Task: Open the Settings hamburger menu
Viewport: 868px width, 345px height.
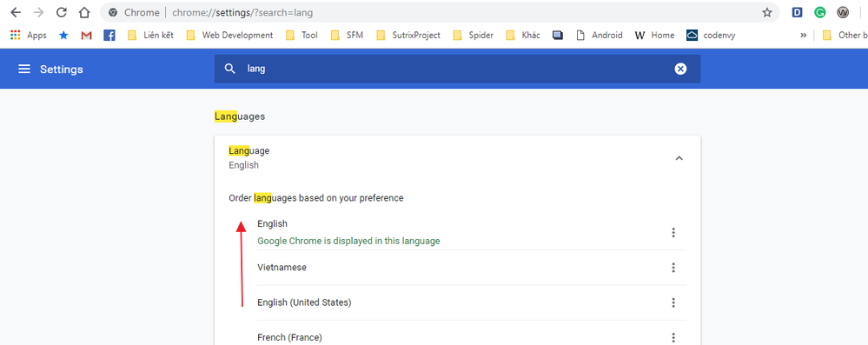Action: [23, 70]
